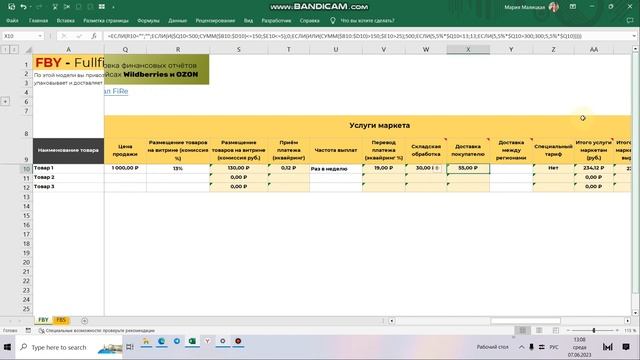
Task: Show outline level 1 button
Action: [x=5, y=49]
